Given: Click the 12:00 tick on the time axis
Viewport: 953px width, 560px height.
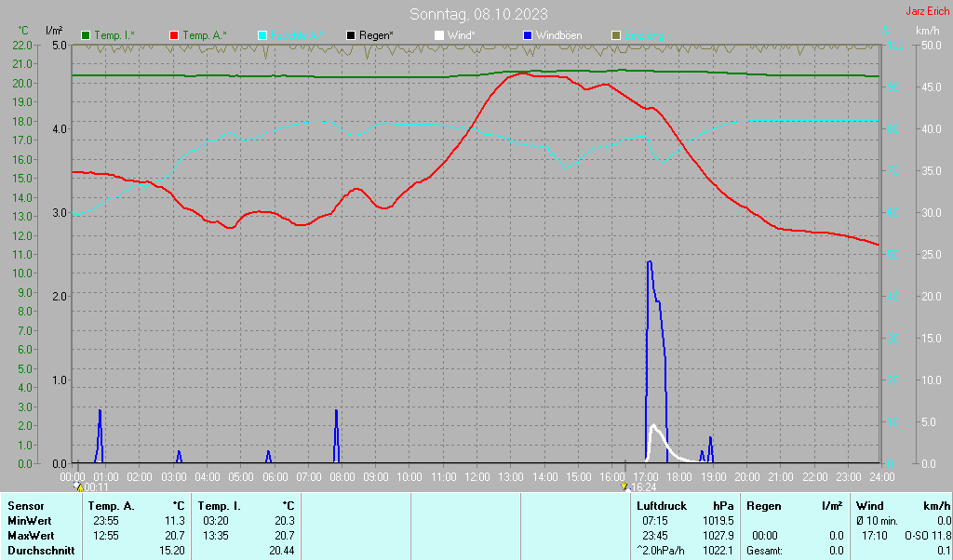Looking at the screenshot, I should point(476,477).
